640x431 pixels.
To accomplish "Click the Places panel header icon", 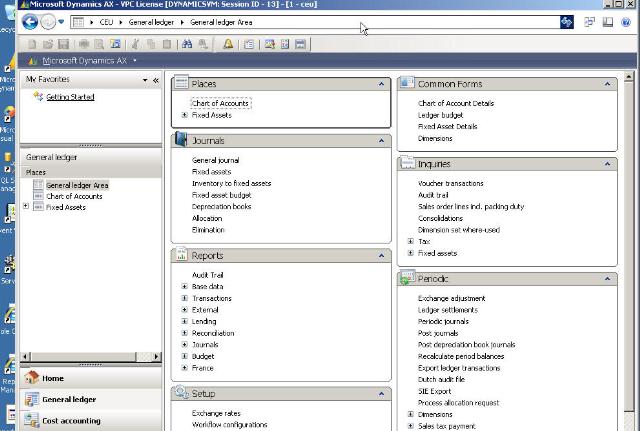I will 181,82.
